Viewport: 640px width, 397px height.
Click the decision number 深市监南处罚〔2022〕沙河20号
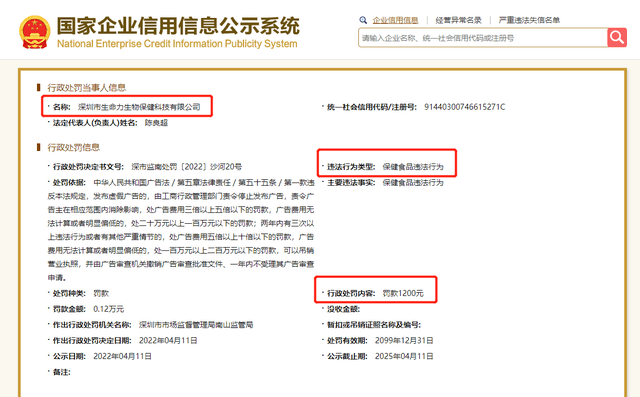coord(187,166)
